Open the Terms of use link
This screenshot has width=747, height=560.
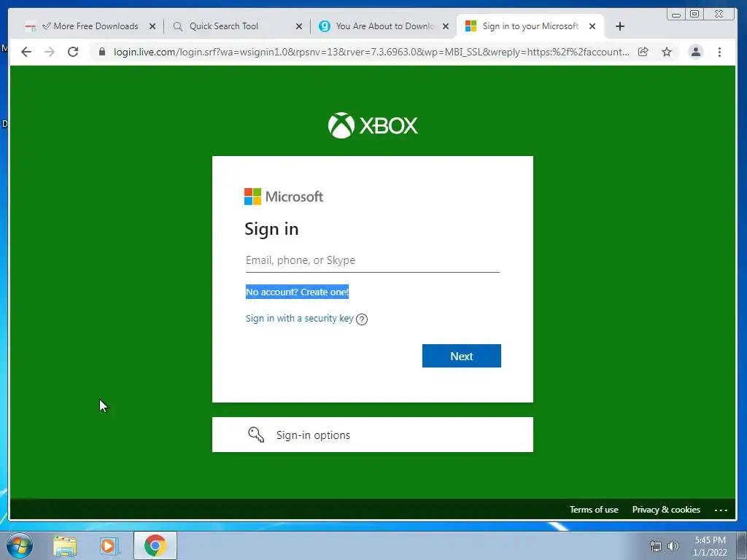pos(594,510)
